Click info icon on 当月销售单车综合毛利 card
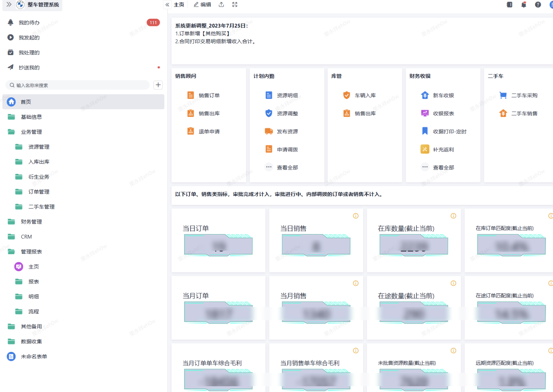 tap(355, 350)
